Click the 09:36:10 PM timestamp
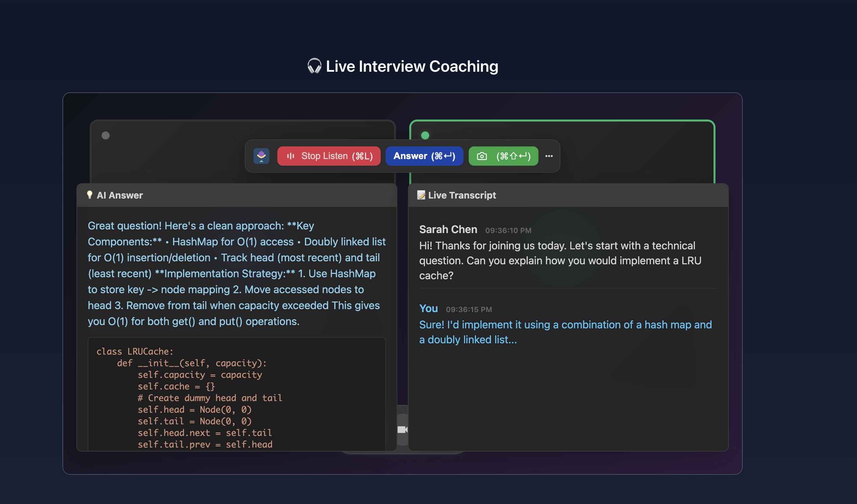857x504 pixels. tap(508, 230)
